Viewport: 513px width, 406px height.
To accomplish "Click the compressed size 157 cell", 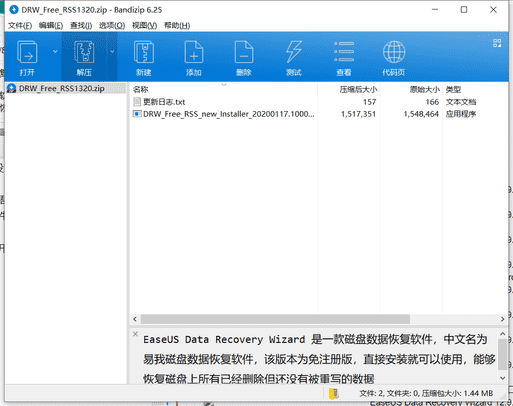I will tap(369, 102).
